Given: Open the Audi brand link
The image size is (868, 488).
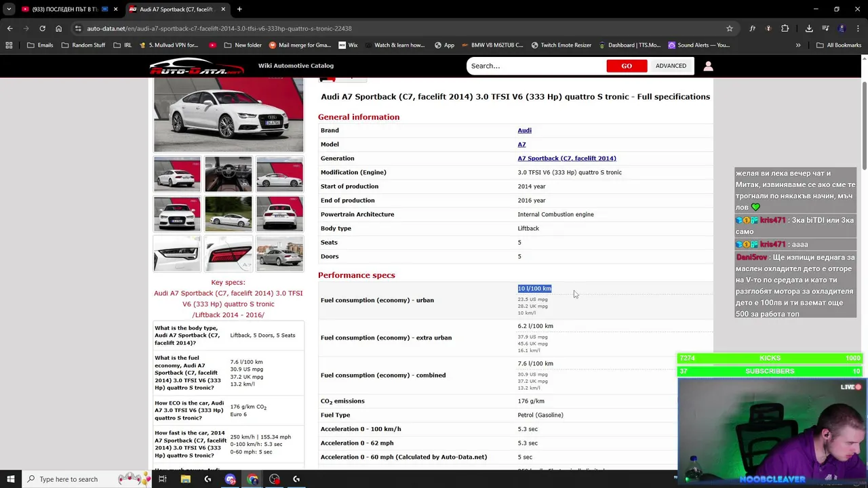Looking at the screenshot, I should coord(524,130).
